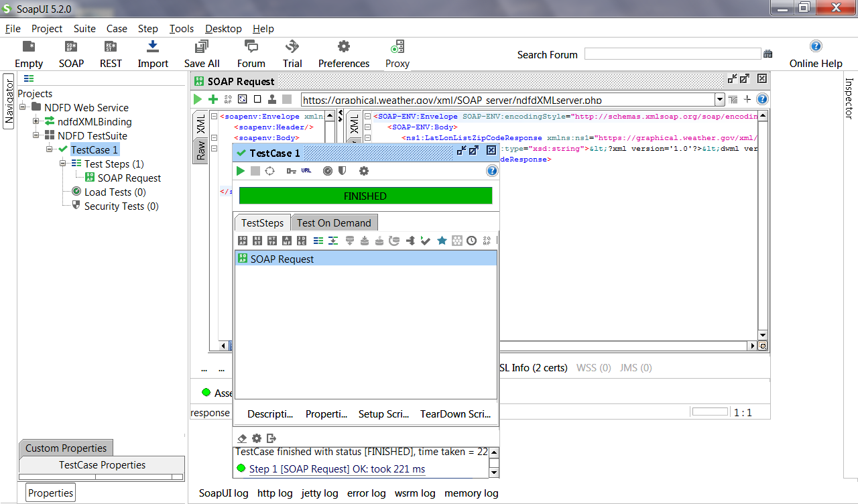
Task: Open the TestCase options gear
Action: [x=363, y=171]
